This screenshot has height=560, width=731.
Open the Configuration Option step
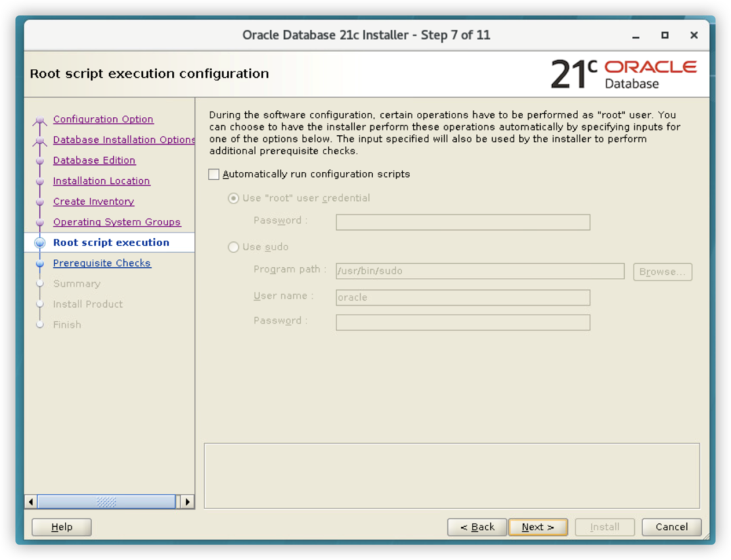tap(103, 119)
